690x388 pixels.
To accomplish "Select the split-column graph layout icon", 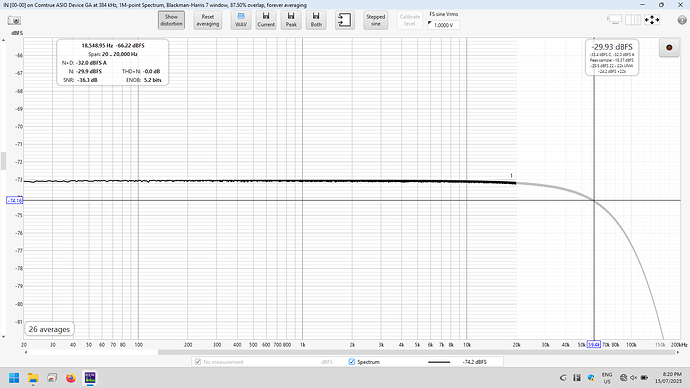I will (x=633, y=20).
